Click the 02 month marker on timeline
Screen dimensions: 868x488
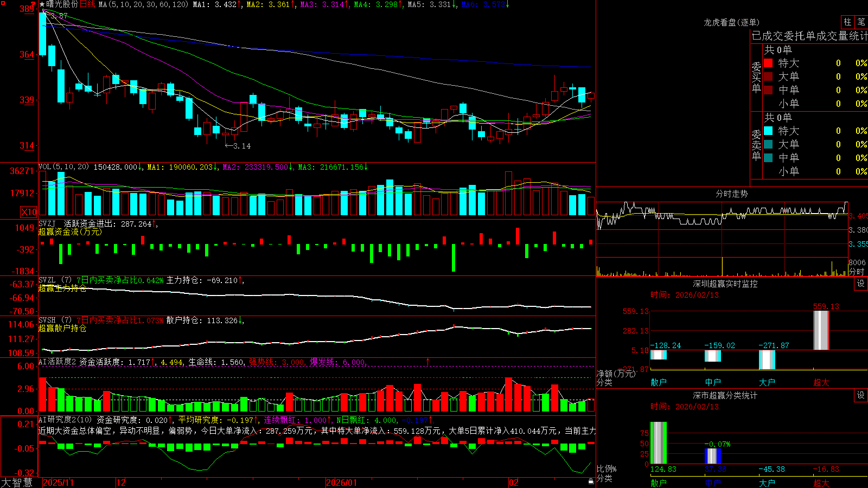(513, 483)
